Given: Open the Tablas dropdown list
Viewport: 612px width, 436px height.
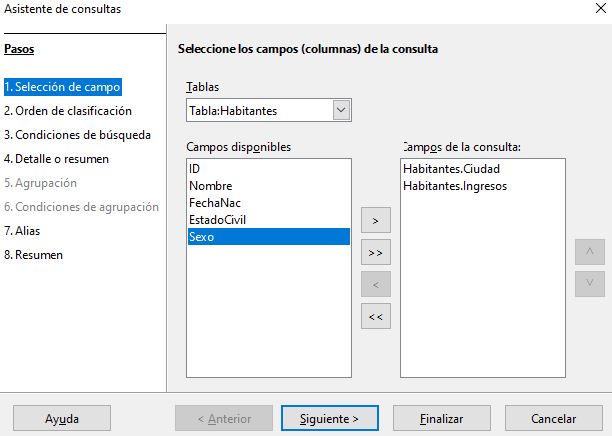Looking at the screenshot, I should (x=341, y=110).
